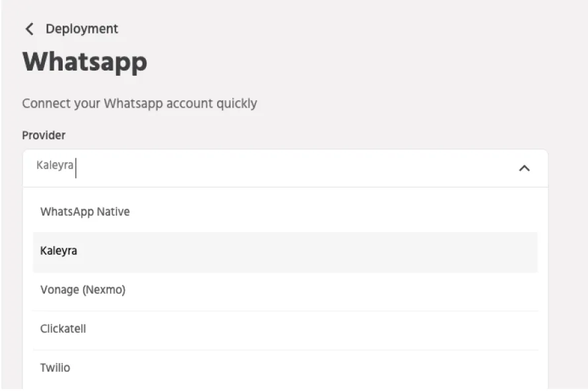588x391 pixels.
Task: Collapse the Provider dropdown with the up chevron
Action: tap(524, 168)
